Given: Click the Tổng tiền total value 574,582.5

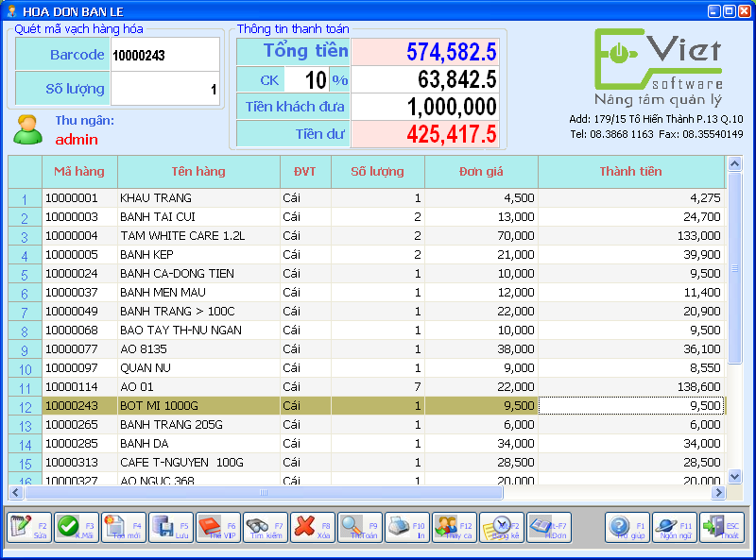Looking at the screenshot, I should click(x=424, y=52).
